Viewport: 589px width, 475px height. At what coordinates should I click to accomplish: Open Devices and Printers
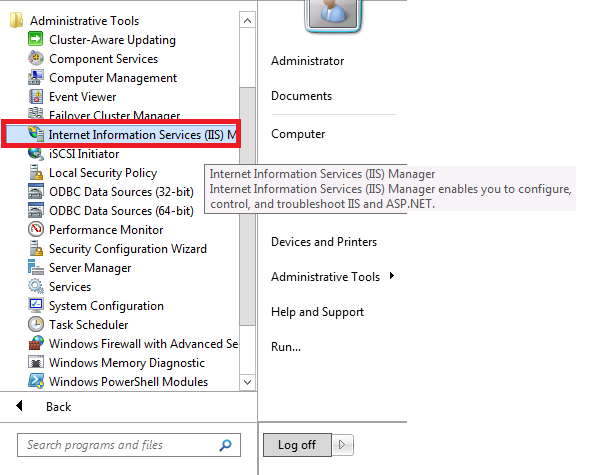point(324,242)
